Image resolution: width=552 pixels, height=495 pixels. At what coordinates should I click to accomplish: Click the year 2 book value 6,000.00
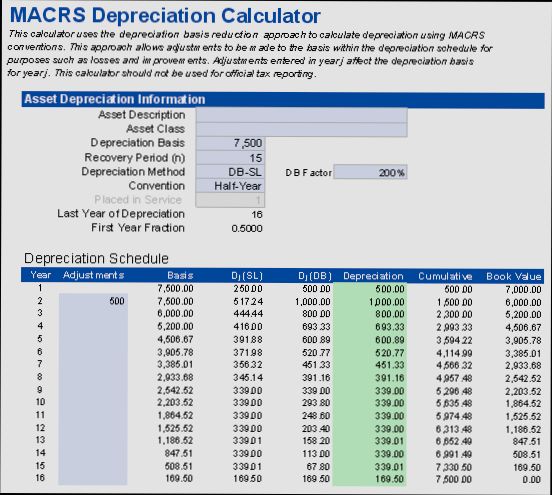(523, 302)
